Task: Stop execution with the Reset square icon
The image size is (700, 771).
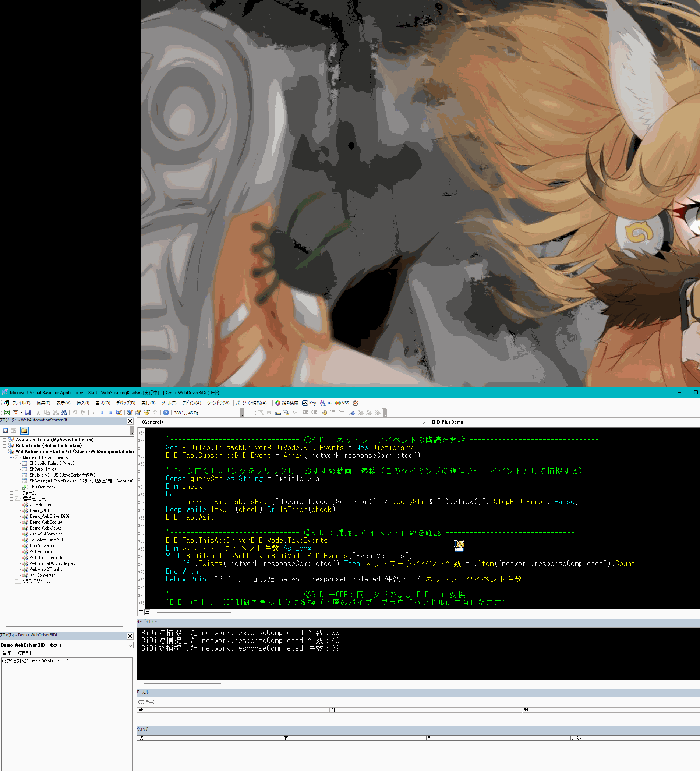Action: 110,413
